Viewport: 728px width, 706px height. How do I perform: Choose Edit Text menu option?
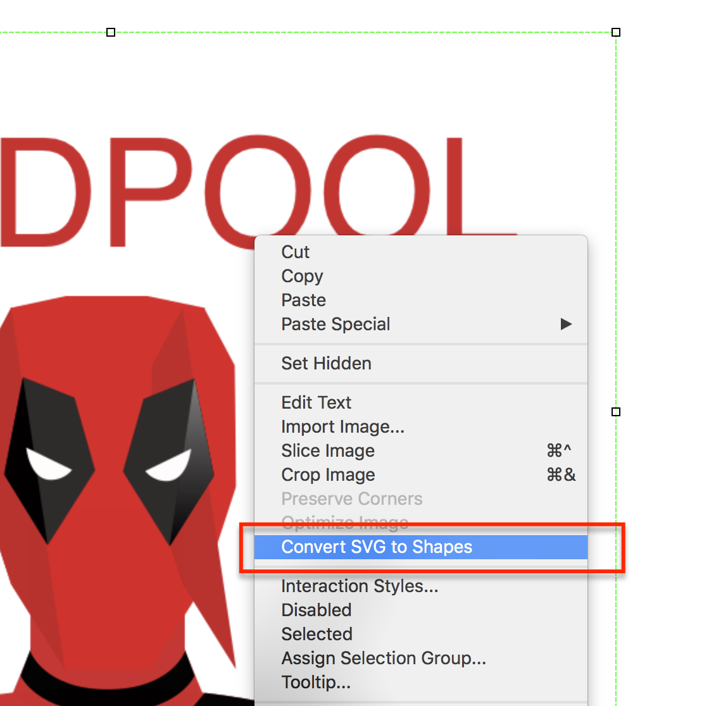pos(420,402)
